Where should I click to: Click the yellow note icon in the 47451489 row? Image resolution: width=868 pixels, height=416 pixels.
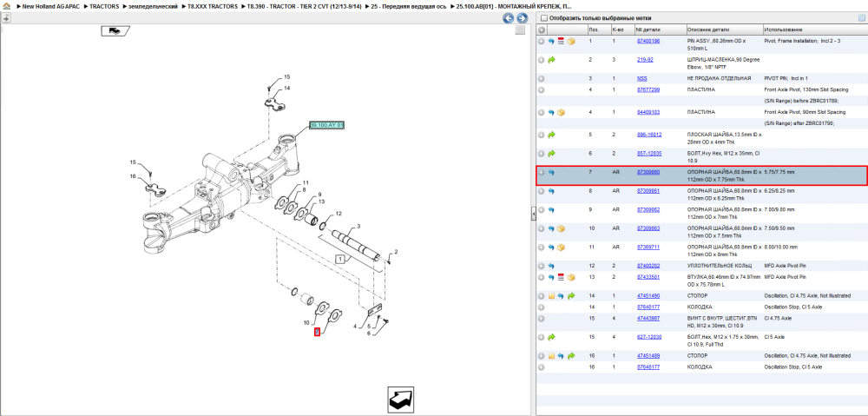coord(551,355)
